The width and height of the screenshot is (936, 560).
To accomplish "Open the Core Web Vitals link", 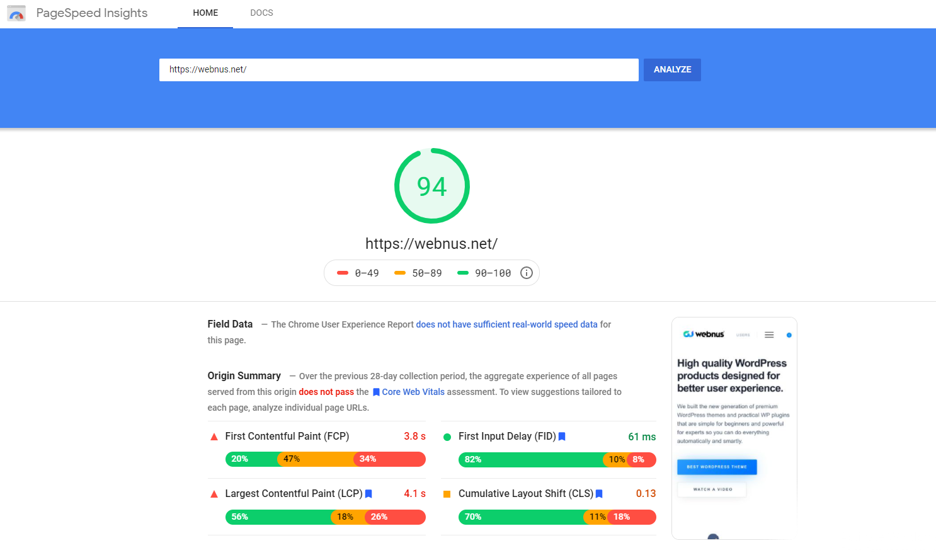I will pyautogui.click(x=413, y=392).
